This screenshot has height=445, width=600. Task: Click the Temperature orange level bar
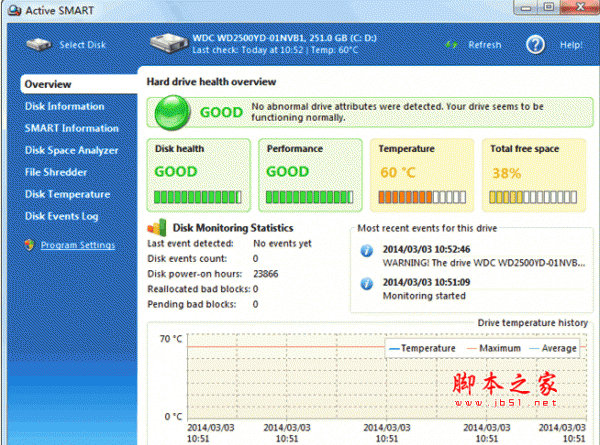tap(422, 197)
